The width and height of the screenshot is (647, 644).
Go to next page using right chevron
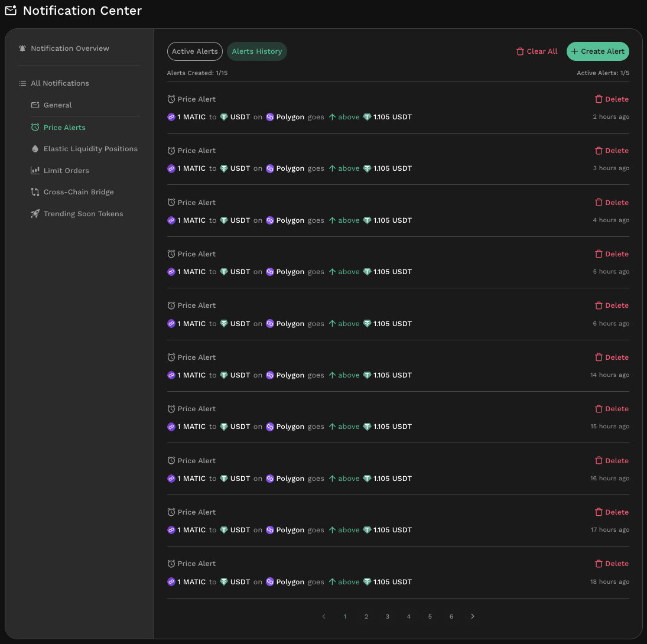pos(473,616)
